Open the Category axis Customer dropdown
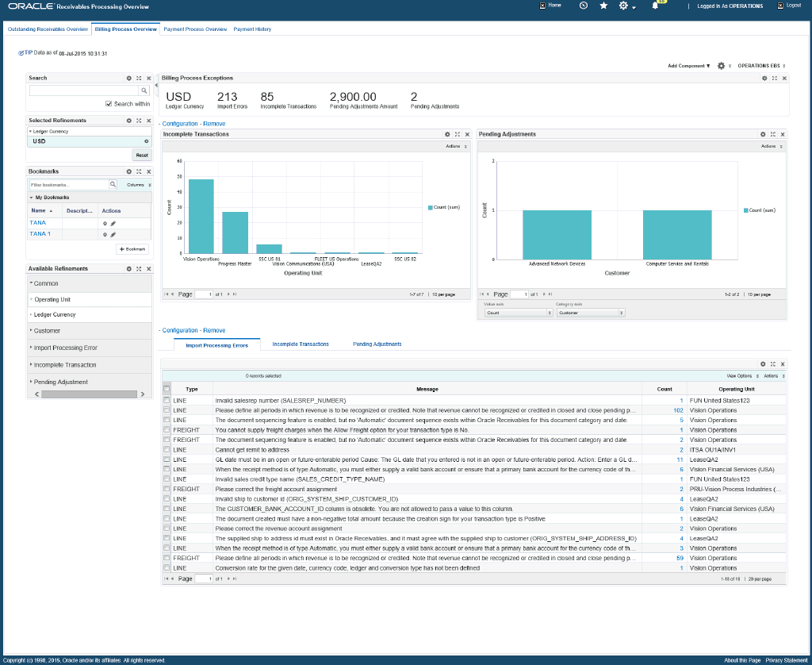The width and height of the screenshot is (812, 665). coord(590,313)
